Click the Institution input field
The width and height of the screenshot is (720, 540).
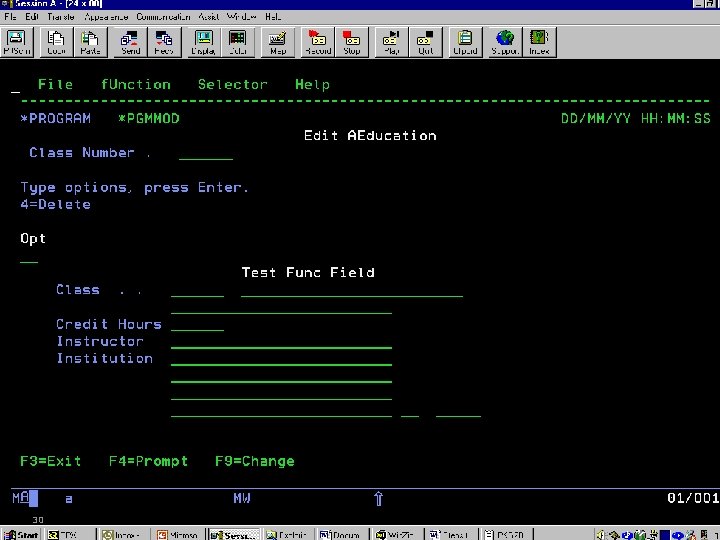pyautogui.click(x=281, y=359)
